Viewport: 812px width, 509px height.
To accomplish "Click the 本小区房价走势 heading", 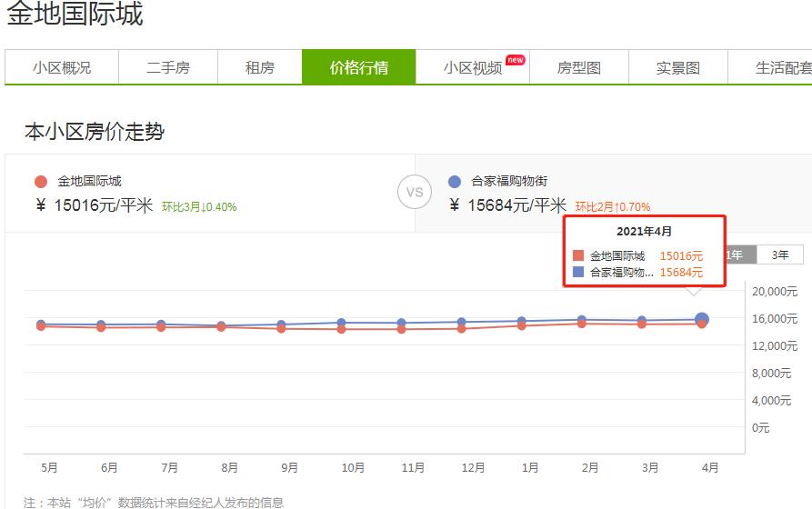I will (95, 132).
